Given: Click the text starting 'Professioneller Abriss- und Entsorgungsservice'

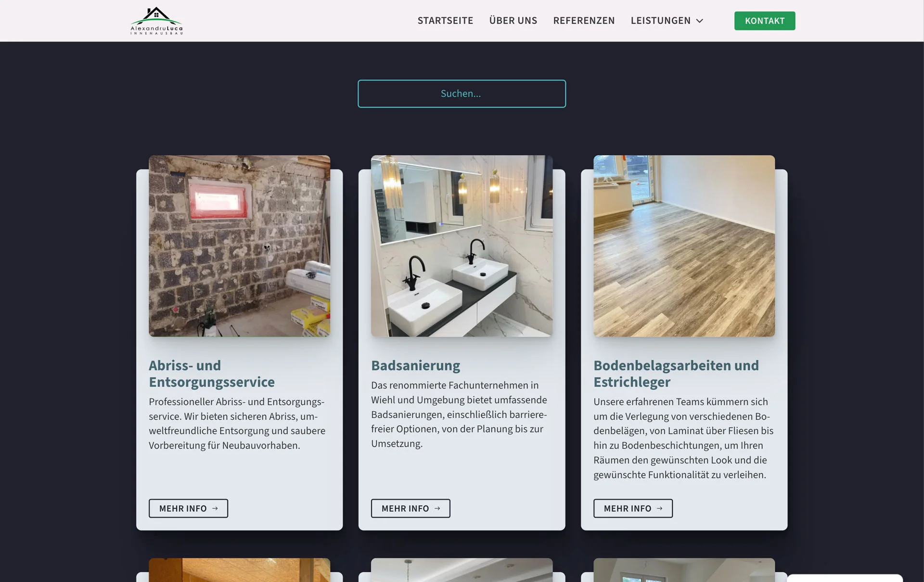Looking at the screenshot, I should [x=237, y=424].
